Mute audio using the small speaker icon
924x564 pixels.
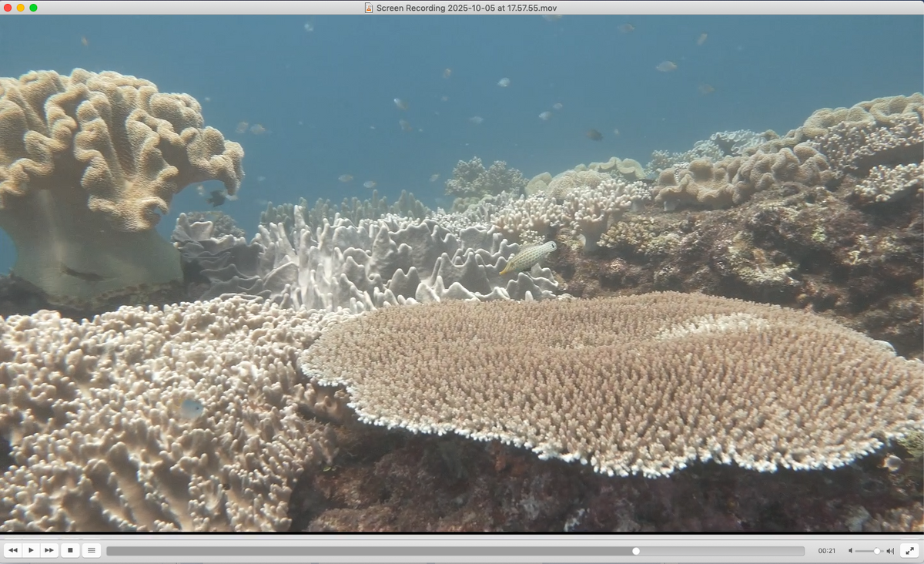point(850,551)
